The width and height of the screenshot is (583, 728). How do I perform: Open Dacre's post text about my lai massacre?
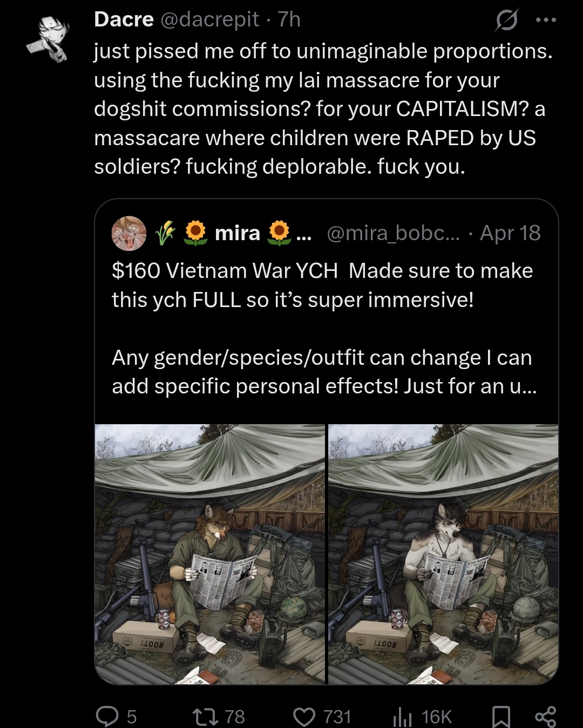[x=323, y=108]
